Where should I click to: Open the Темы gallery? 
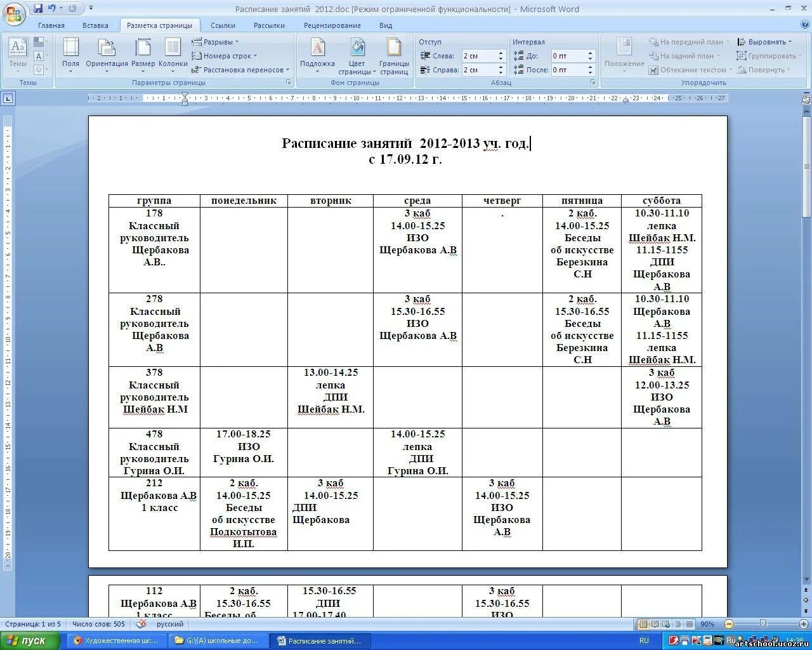click(x=18, y=55)
